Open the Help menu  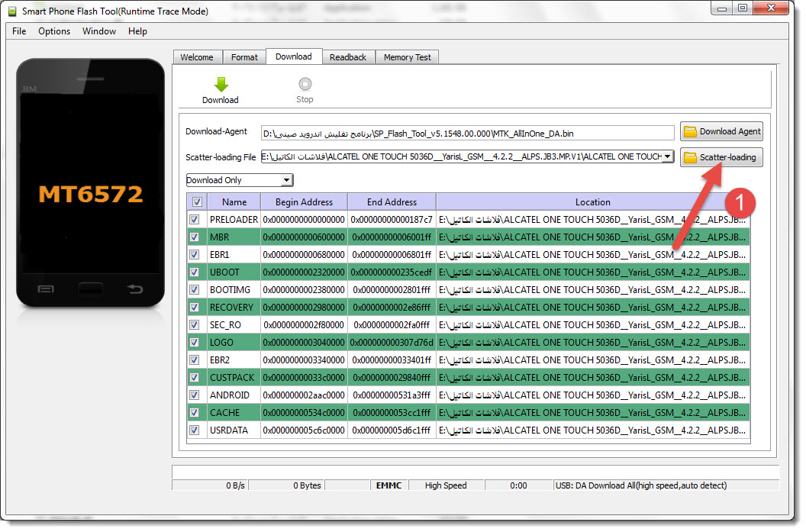(137, 31)
